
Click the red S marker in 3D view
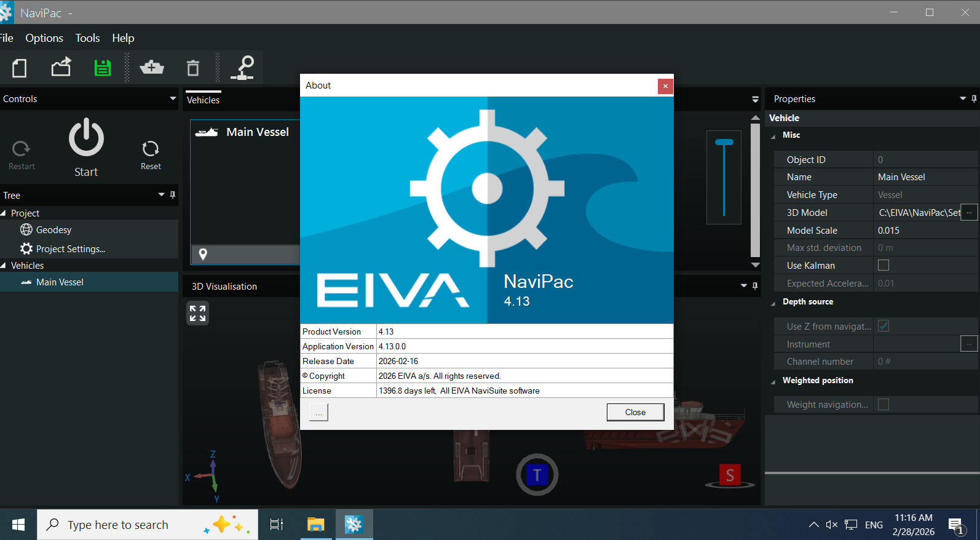point(730,475)
